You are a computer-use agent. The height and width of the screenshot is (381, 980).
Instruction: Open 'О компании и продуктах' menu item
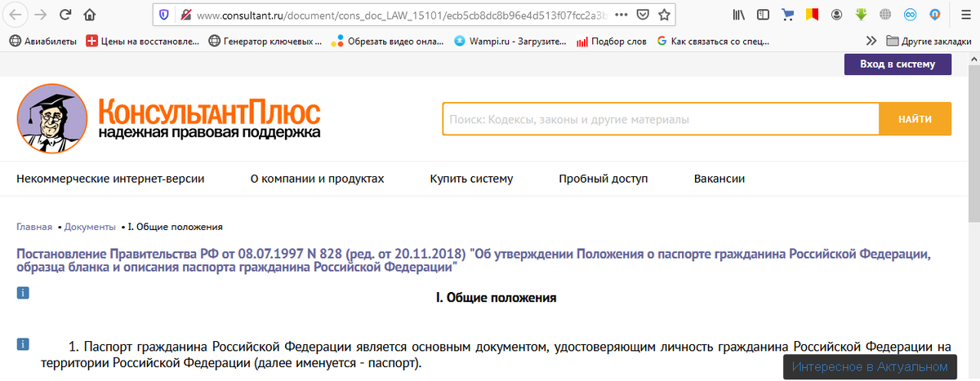pos(317,179)
